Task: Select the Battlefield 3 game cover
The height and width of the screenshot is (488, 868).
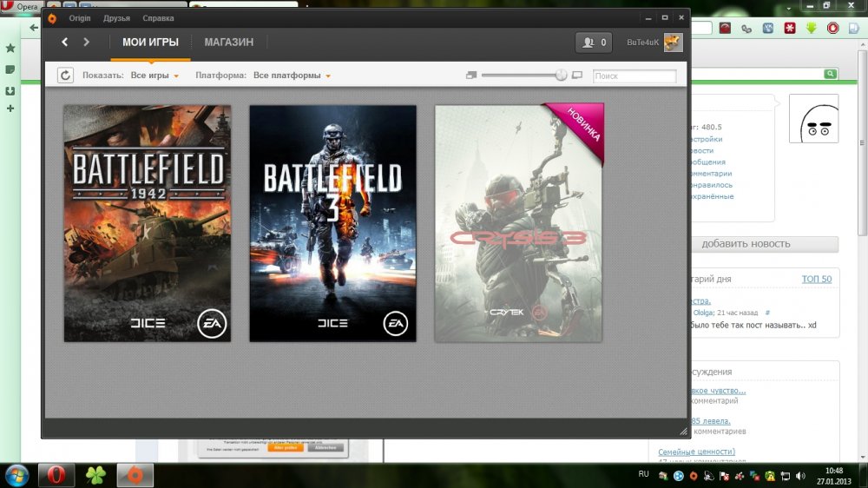Action: [x=332, y=223]
